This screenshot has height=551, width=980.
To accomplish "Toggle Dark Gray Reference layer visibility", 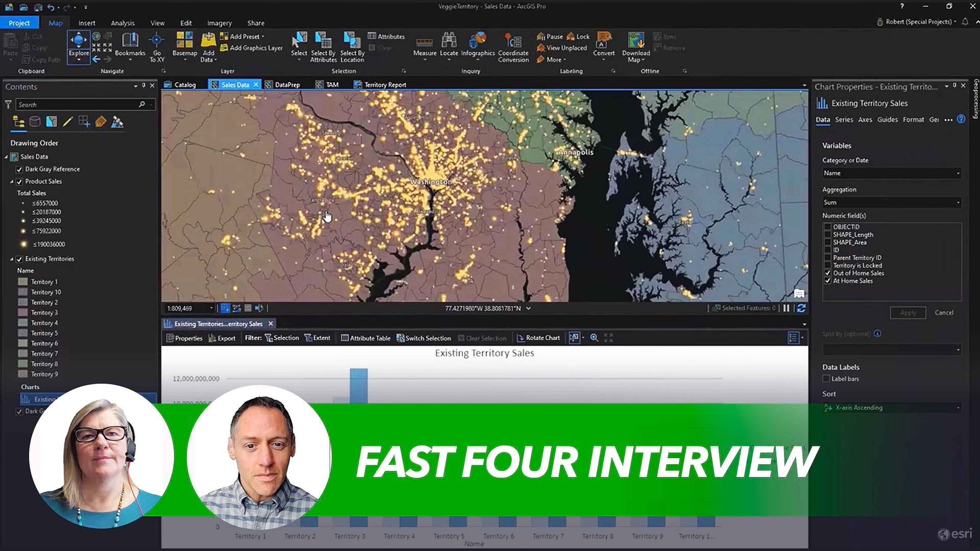I will point(19,169).
